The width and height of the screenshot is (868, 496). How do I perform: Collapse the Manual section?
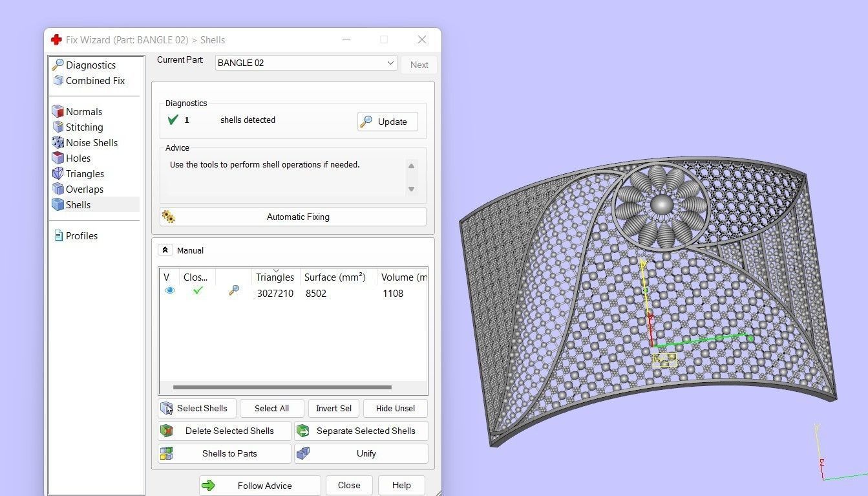(x=165, y=250)
